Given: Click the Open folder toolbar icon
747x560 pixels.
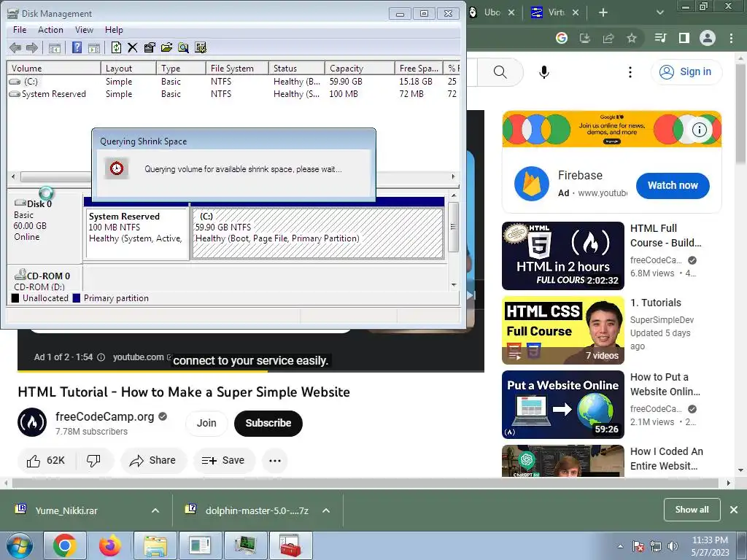Looking at the screenshot, I should coord(166,47).
